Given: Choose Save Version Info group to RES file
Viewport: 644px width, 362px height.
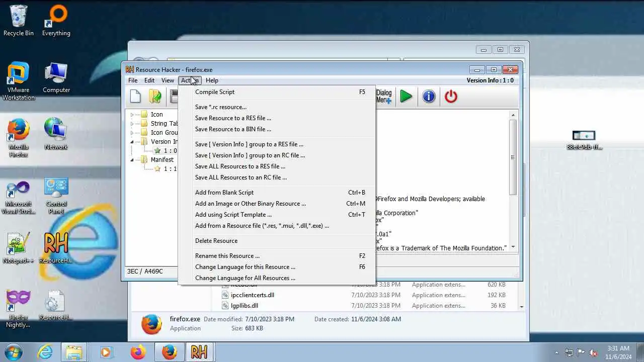Looking at the screenshot, I should pyautogui.click(x=277, y=144).
